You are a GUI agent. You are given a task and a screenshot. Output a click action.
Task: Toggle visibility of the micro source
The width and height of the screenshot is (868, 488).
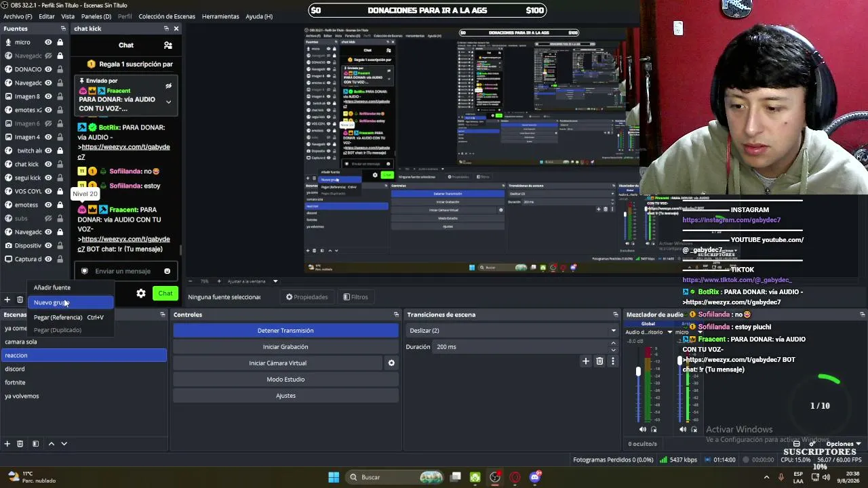click(x=48, y=42)
